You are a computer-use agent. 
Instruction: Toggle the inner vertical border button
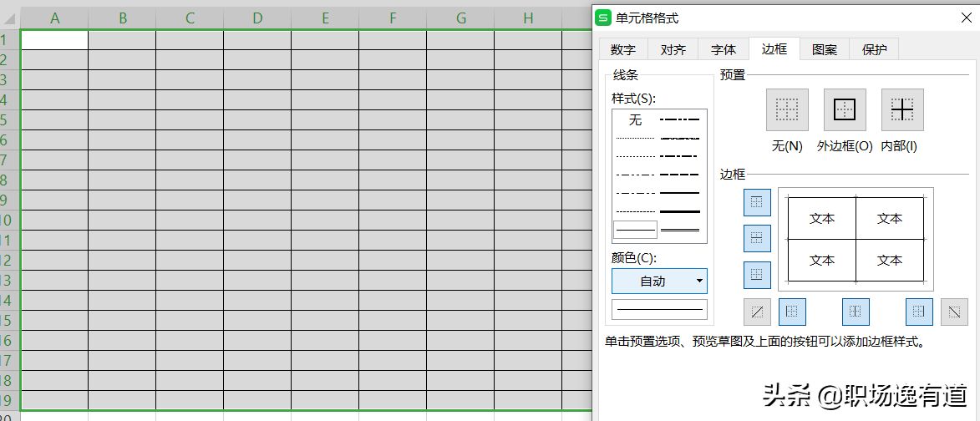[856, 312]
